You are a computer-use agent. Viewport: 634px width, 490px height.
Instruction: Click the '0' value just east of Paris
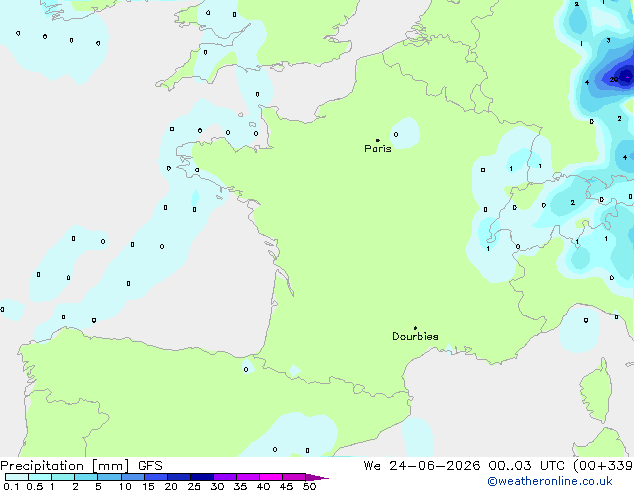[x=395, y=134]
